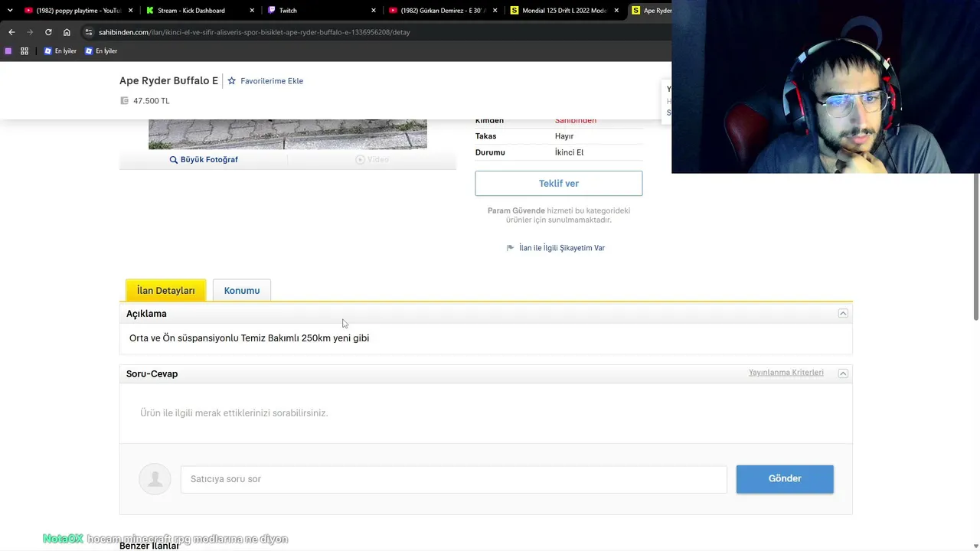Open the purple square bookmark icon
This screenshot has width=980, height=551.
tap(8, 51)
